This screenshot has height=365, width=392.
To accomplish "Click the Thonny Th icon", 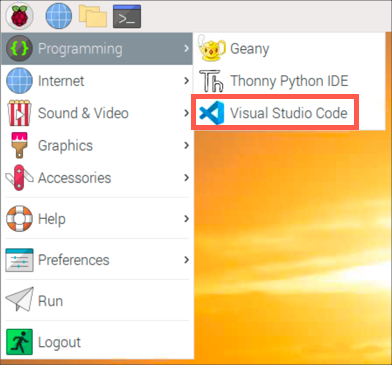I will tap(211, 81).
